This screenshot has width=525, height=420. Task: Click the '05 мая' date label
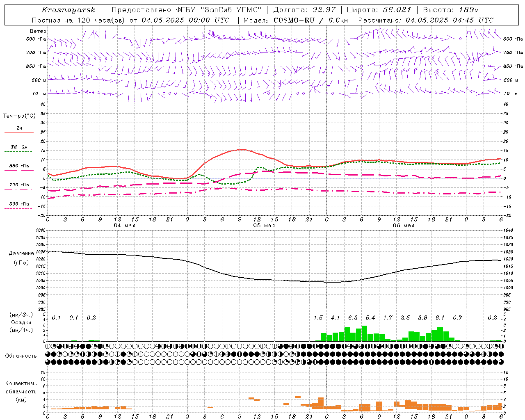pos(264,226)
